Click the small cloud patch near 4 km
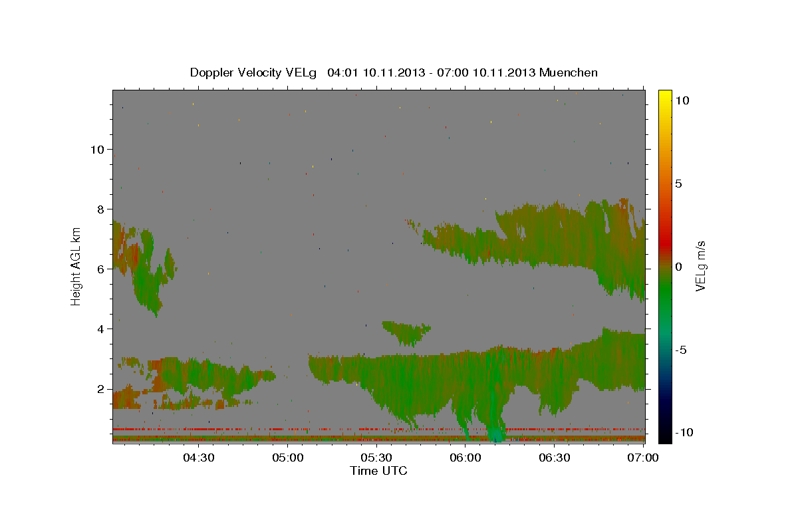798x532 pixels. [406, 331]
